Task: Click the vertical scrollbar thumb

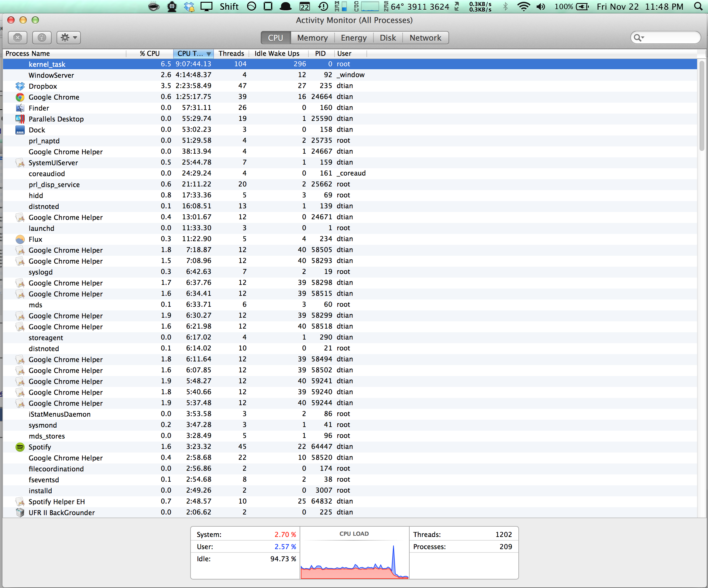Action: coord(702,105)
